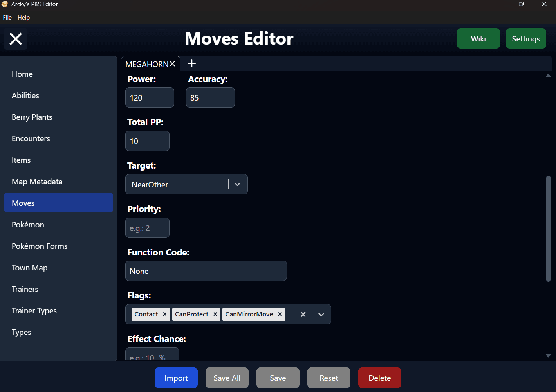Close the MEGAHORN tab
This screenshot has width=556, height=392.
[172, 64]
